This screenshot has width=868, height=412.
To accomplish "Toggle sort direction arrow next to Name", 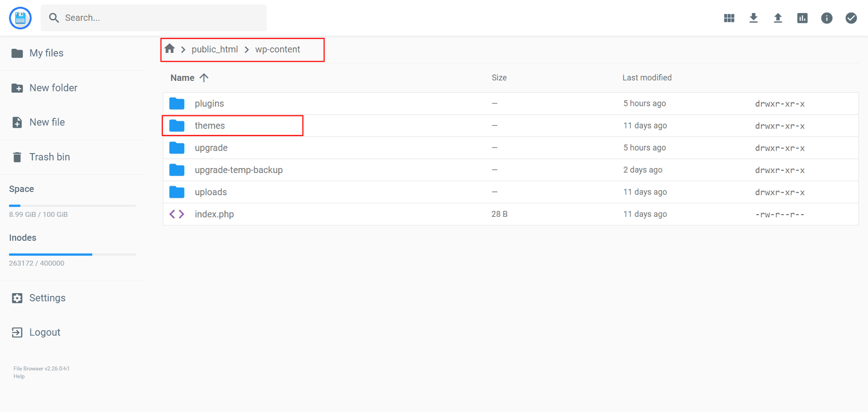I will click(x=204, y=78).
